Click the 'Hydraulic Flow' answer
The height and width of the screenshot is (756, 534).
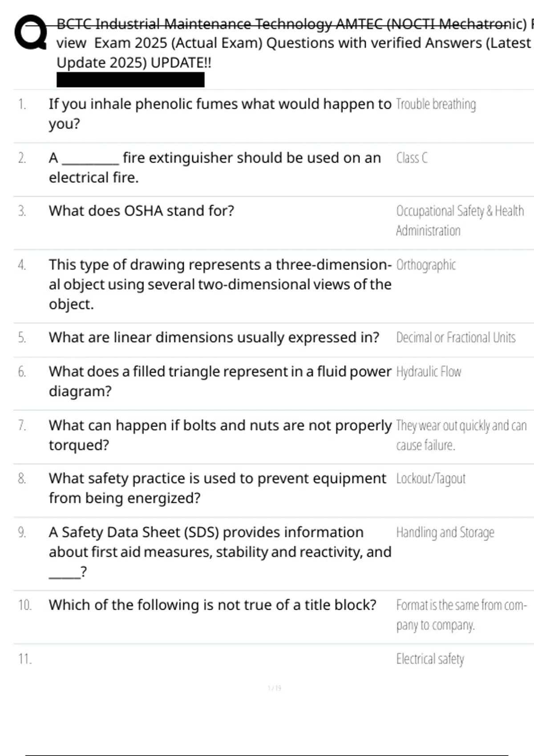429,372
